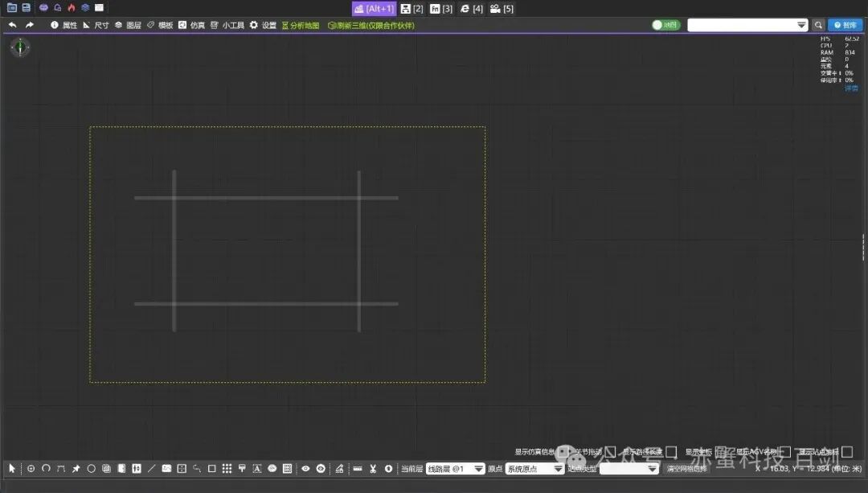Expand the 原点 系统原点 dropdown

coord(534,469)
